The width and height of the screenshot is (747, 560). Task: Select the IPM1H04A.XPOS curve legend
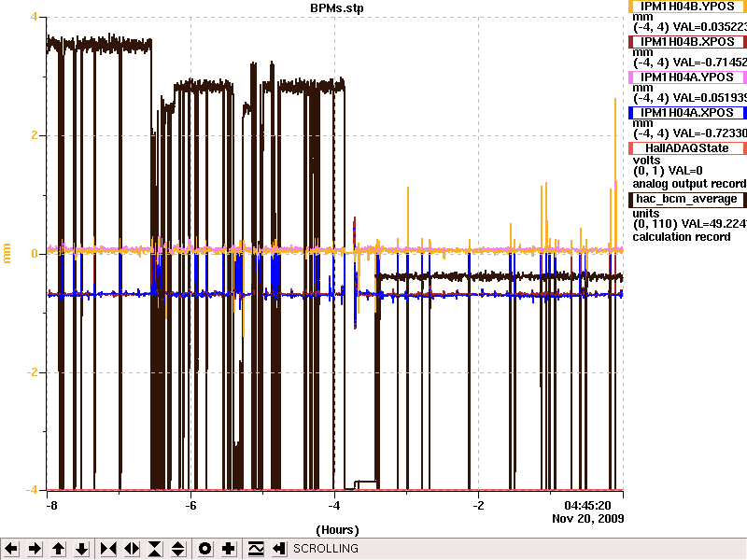point(687,113)
